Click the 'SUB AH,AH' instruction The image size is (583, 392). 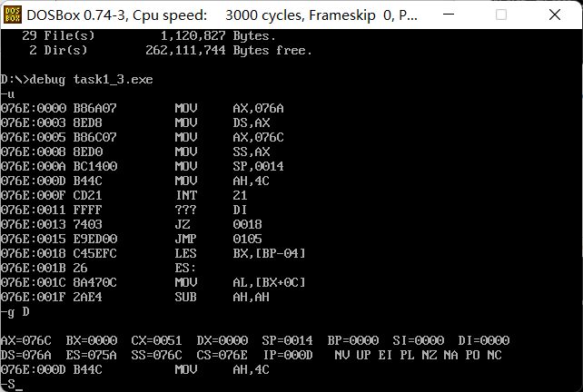(x=135, y=297)
